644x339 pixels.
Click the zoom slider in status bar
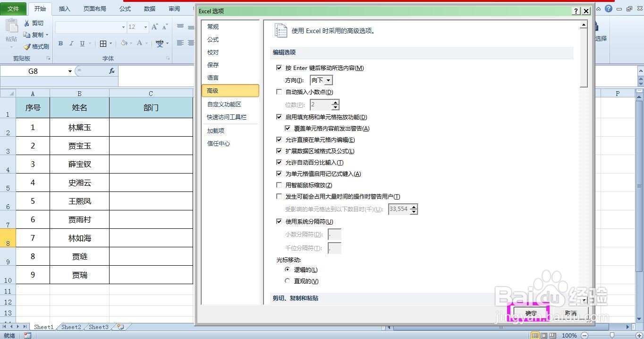pyautogui.click(x=612, y=335)
